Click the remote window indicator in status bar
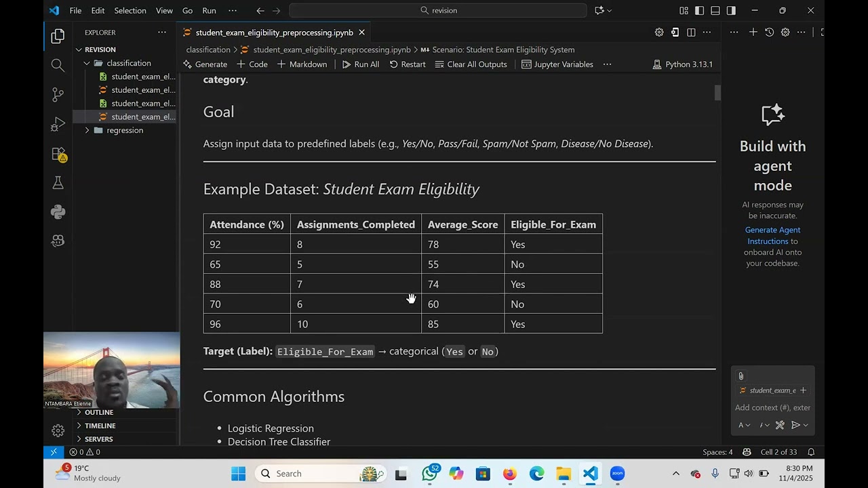 [x=54, y=452]
